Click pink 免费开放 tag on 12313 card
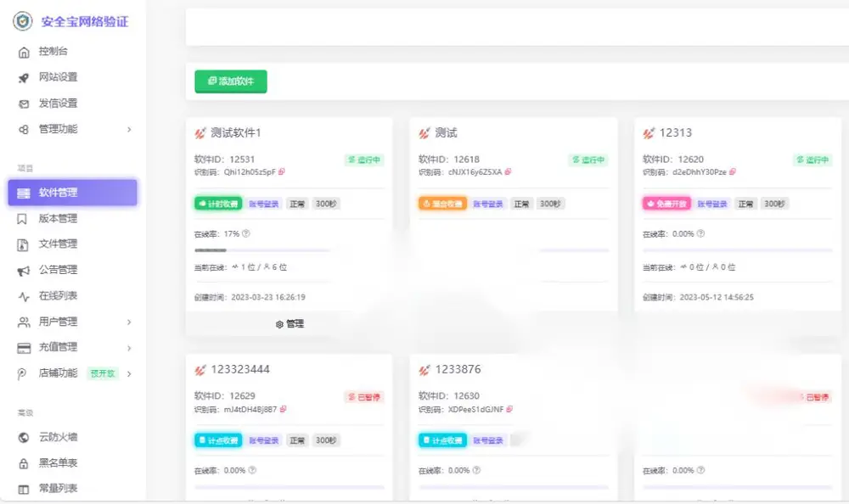 (666, 204)
